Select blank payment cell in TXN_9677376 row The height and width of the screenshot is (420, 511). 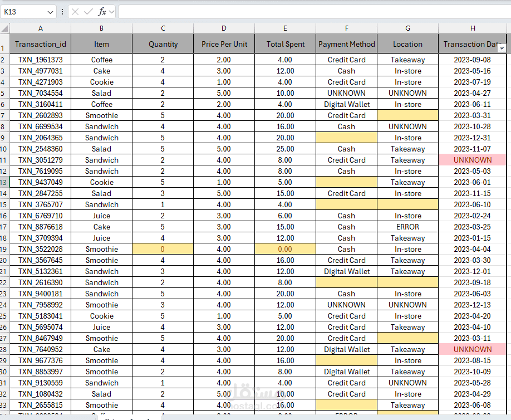pyautogui.click(x=346, y=360)
